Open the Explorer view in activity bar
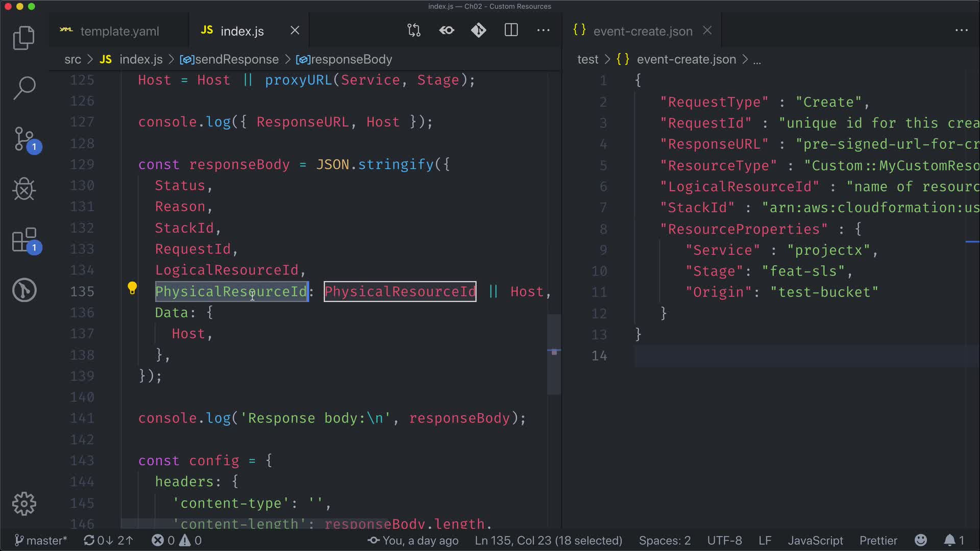Screen dimensions: 980x551 pyautogui.click(x=23, y=38)
